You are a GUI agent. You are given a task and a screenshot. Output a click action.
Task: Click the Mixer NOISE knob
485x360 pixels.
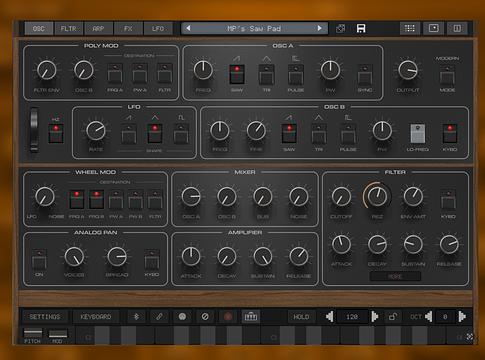click(x=299, y=197)
